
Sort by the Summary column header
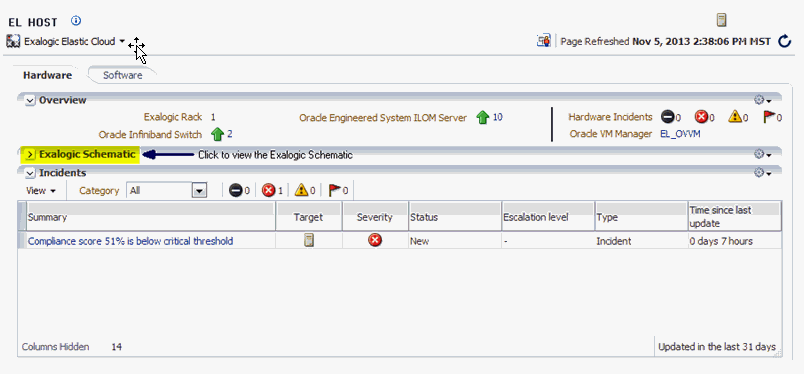(151, 216)
